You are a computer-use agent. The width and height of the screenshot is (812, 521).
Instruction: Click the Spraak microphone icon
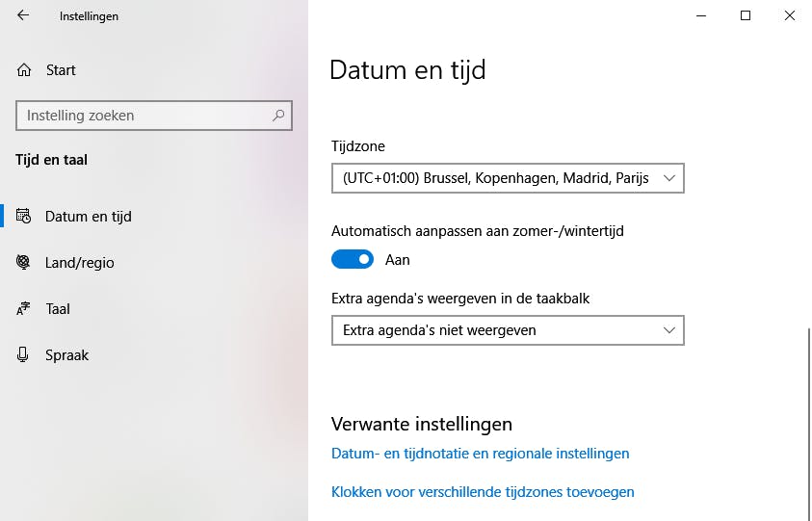click(x=24, y=355)
